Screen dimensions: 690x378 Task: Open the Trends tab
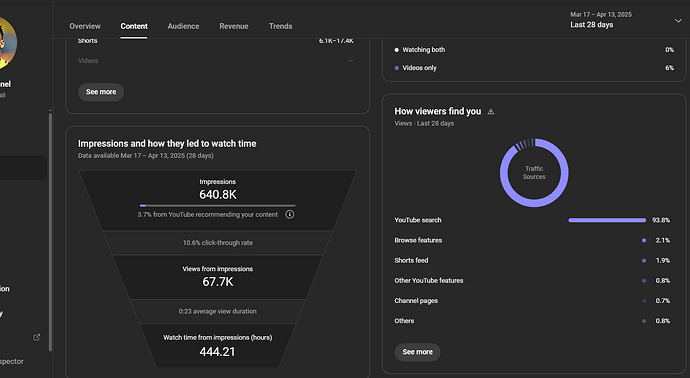(280, 26)
